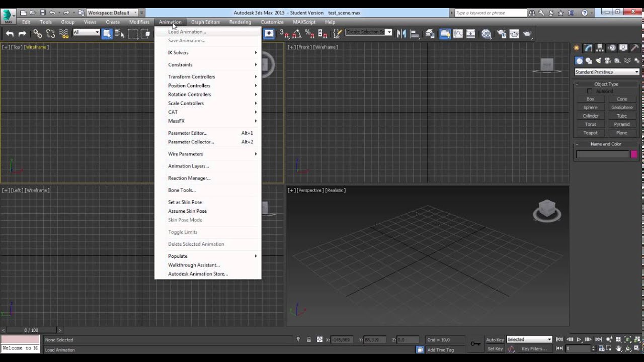Enable the AutoGrid checkbox
The image size is (644, 362).
590,92
